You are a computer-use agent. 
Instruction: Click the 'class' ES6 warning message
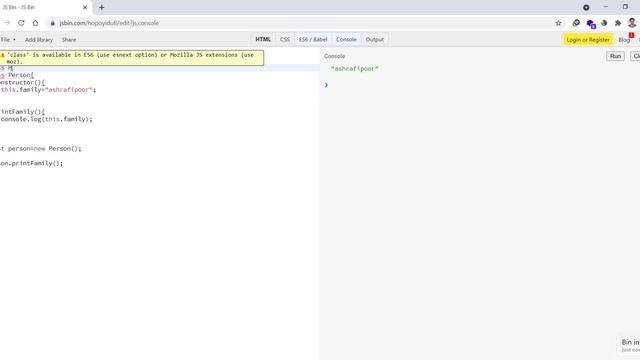pos(131,58)
